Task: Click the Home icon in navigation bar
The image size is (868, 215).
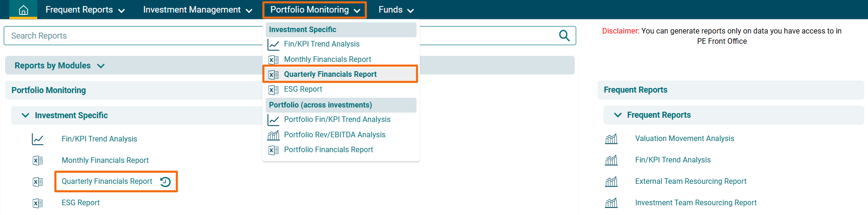Action: click(x=23, y=10)
